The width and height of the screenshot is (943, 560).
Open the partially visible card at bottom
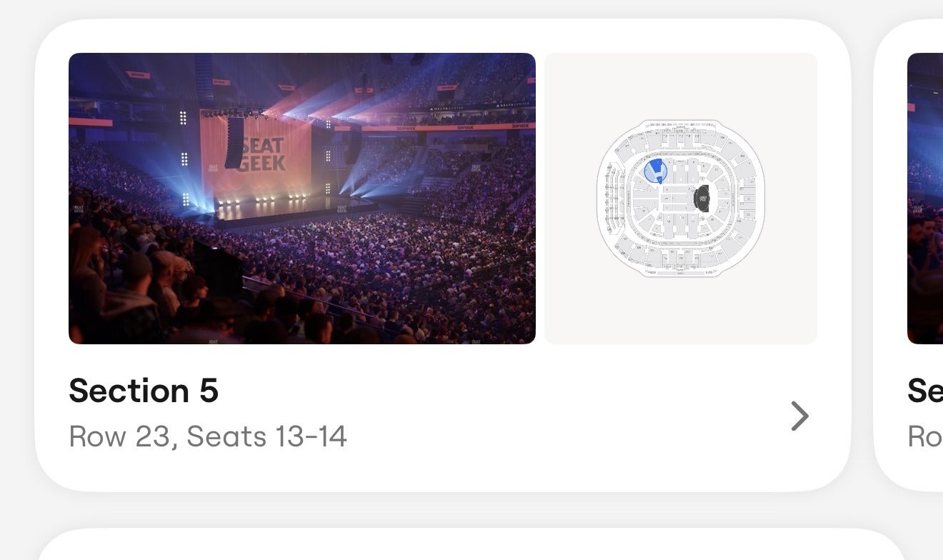[471, 544]
